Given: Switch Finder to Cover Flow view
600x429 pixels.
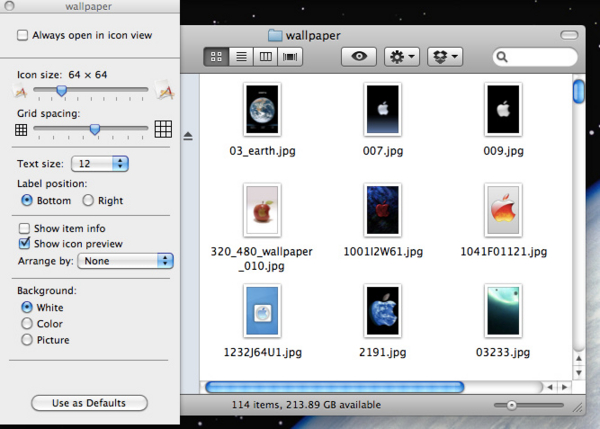Looking at the screenshot, I should pos(290,57).
